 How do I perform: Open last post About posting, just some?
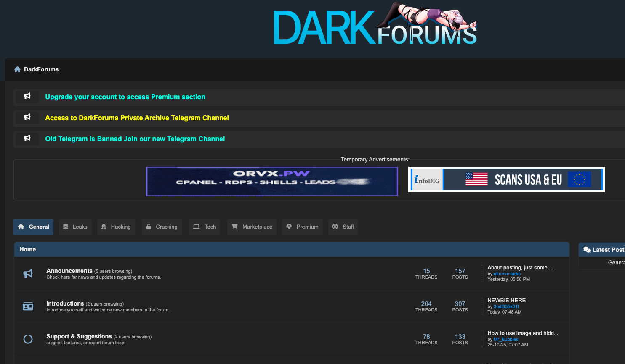click(520, 267)
